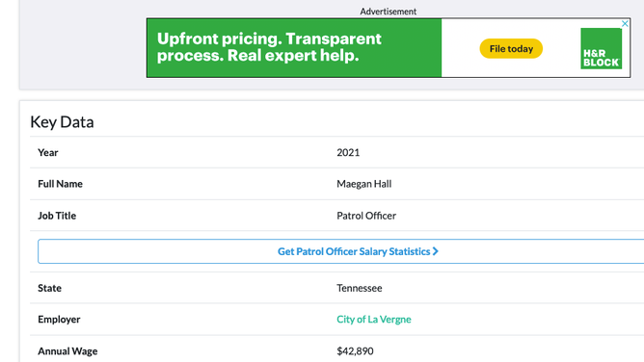The height and width of the screenshot is (362, 644).
Task: Select the Annual Wage label
Action: click(x=67, y=351)
